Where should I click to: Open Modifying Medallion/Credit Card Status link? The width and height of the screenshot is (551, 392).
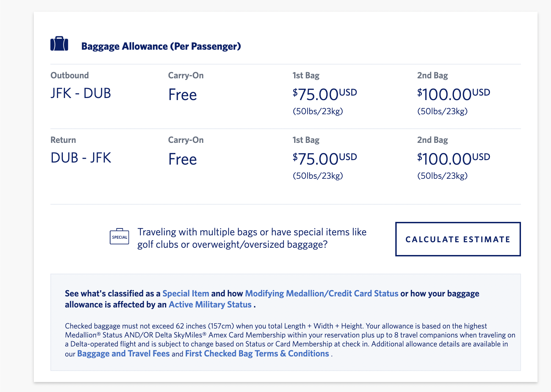point(321,294)
